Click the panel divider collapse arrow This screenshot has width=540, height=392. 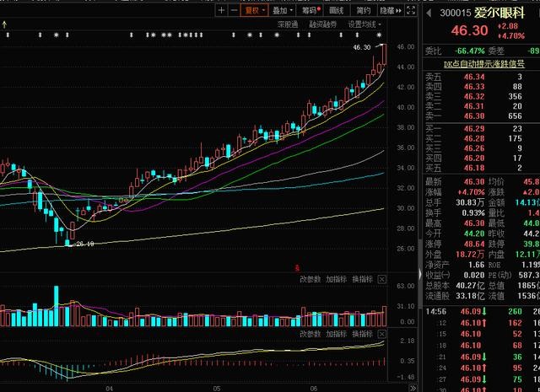(x=420, y=274)
